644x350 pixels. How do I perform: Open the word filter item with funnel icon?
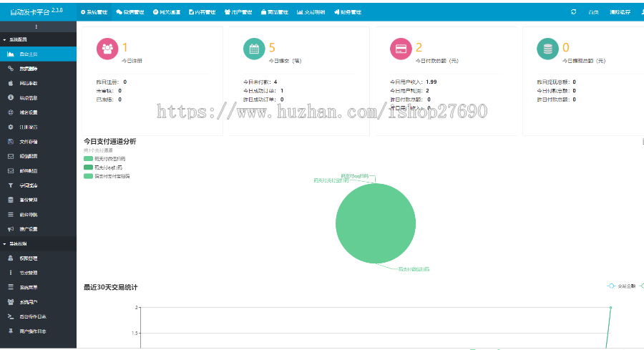click(x=38, y=185)
